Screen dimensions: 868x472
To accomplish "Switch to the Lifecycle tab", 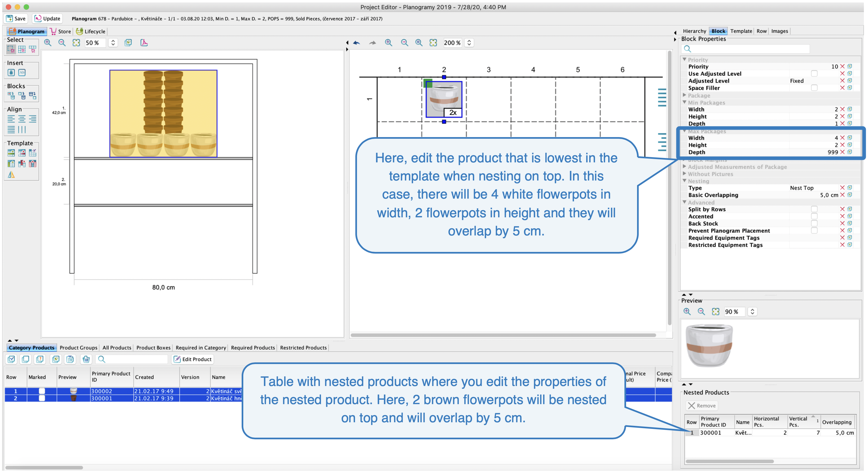I will [91, 31].
